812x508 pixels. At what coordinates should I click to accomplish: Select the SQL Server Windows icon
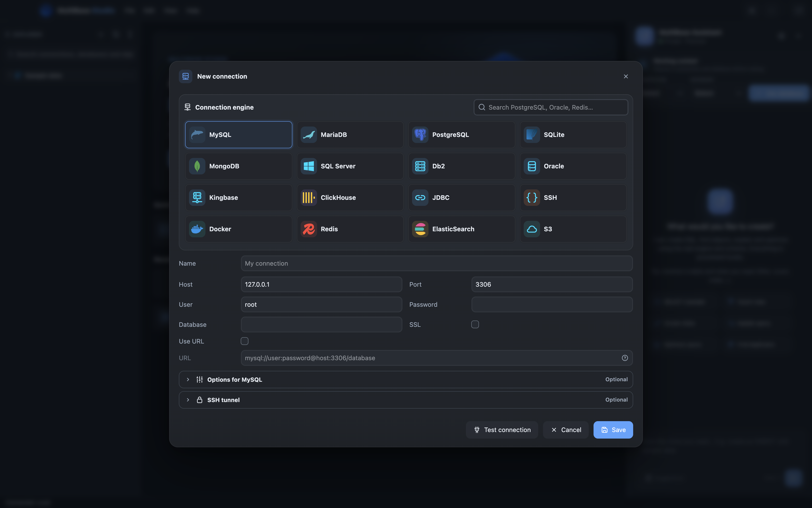309,166
